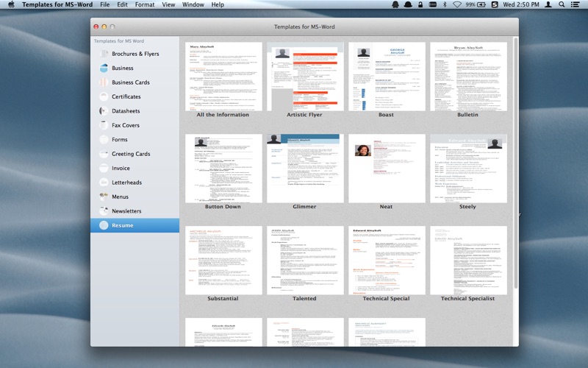Image resolution: width=588 pixels, height=368 pixels.
Task: Select the Glimmer resume template
Action: click(305, 169)
